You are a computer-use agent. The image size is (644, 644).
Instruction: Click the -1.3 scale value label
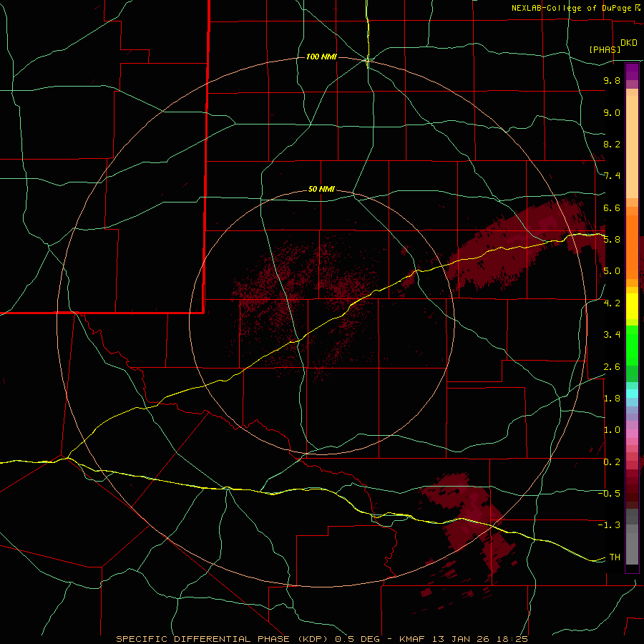pyautogui.click(x=609, y=525)
